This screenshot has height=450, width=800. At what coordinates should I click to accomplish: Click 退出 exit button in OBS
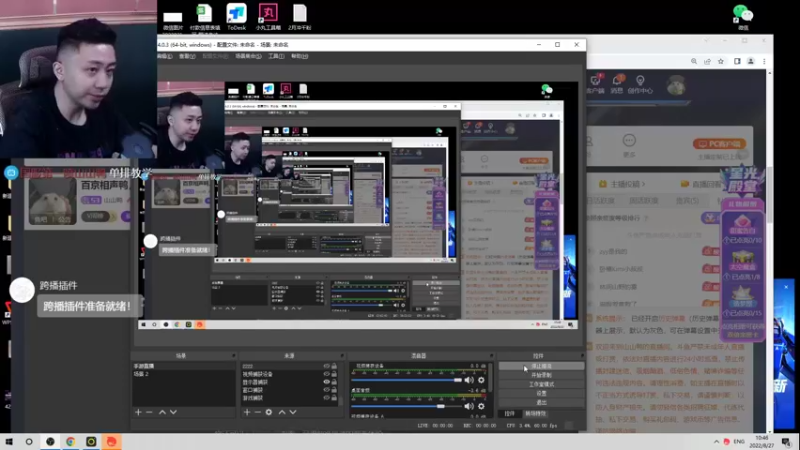click(541, 403)
